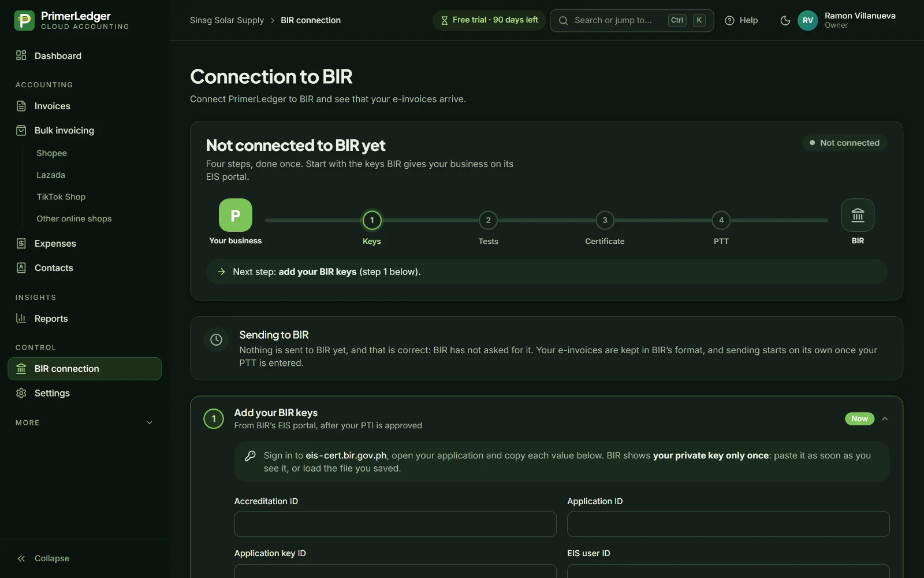Click the Expenses receipt icon
This screenshot has width=924, height=578.
point(21,243)
